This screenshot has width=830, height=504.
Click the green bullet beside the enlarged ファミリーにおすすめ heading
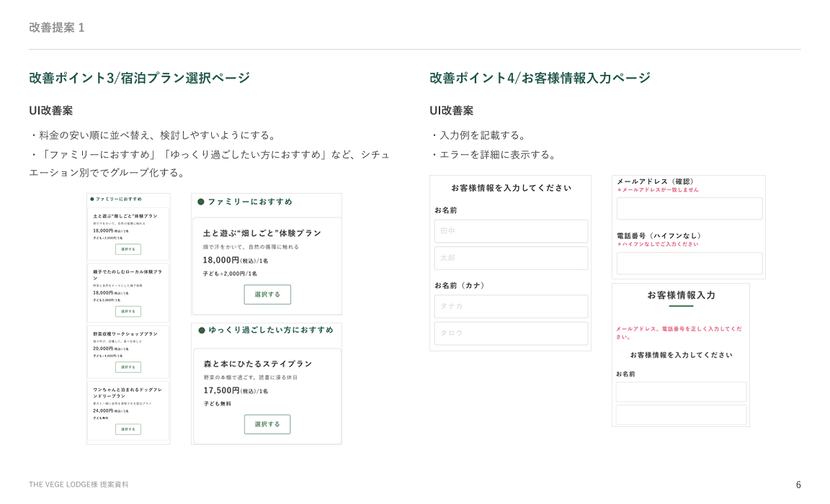tap(201, 202)
